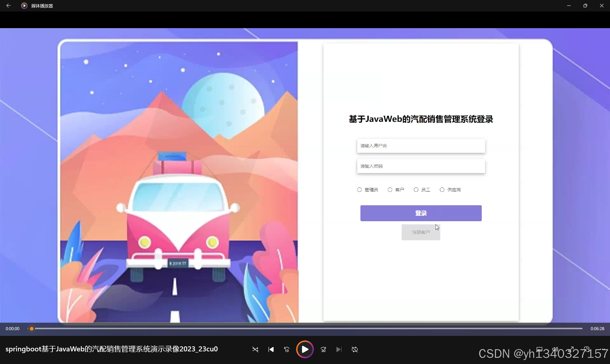Switch to mini player view
The image size is (610, 364).
coord(587,349)
